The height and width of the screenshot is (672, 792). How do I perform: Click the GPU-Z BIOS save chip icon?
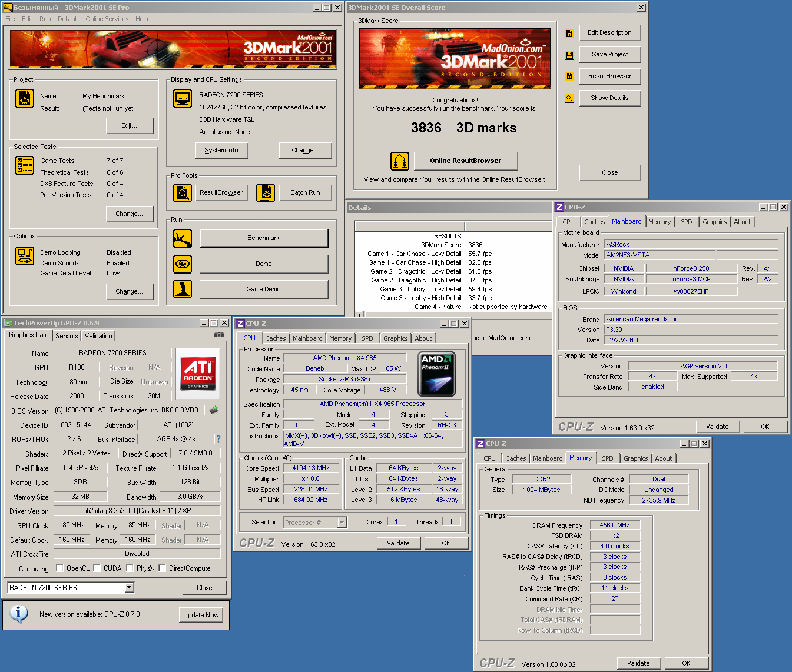point(214,410)
